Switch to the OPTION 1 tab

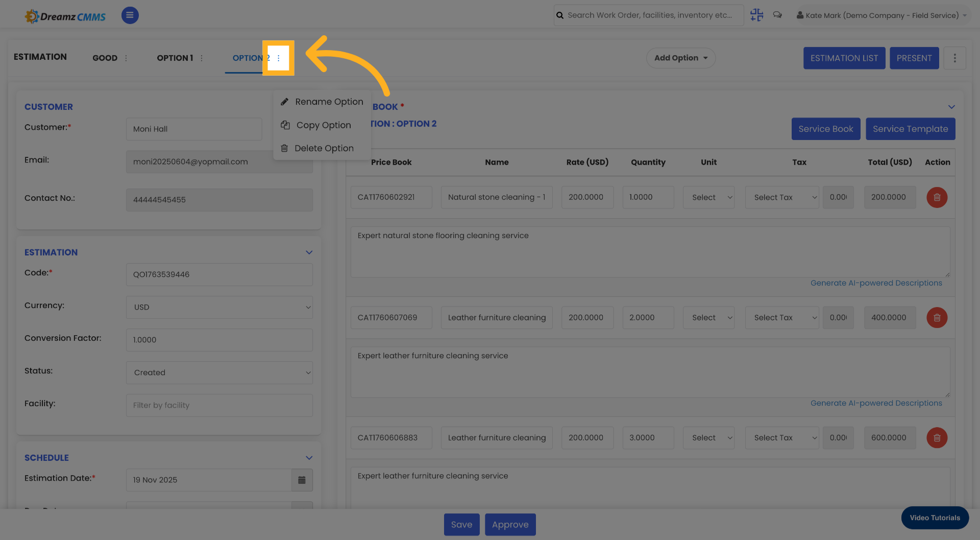(175, 58)
